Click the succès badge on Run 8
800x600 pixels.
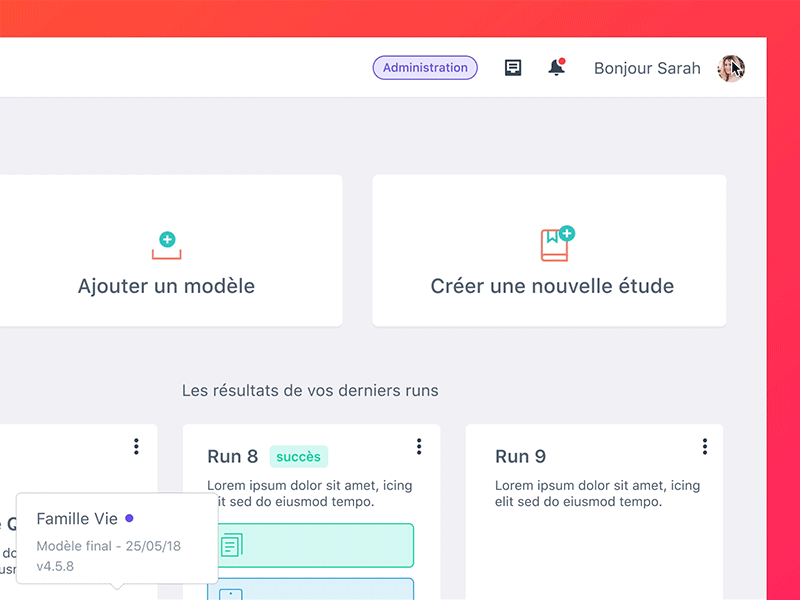298,456
